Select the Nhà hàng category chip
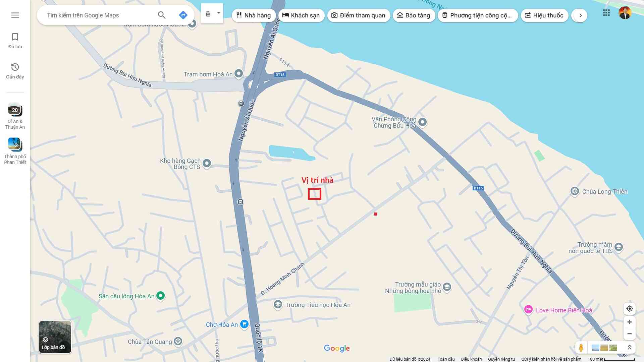The image size is (644, 362). coord(254,15)
